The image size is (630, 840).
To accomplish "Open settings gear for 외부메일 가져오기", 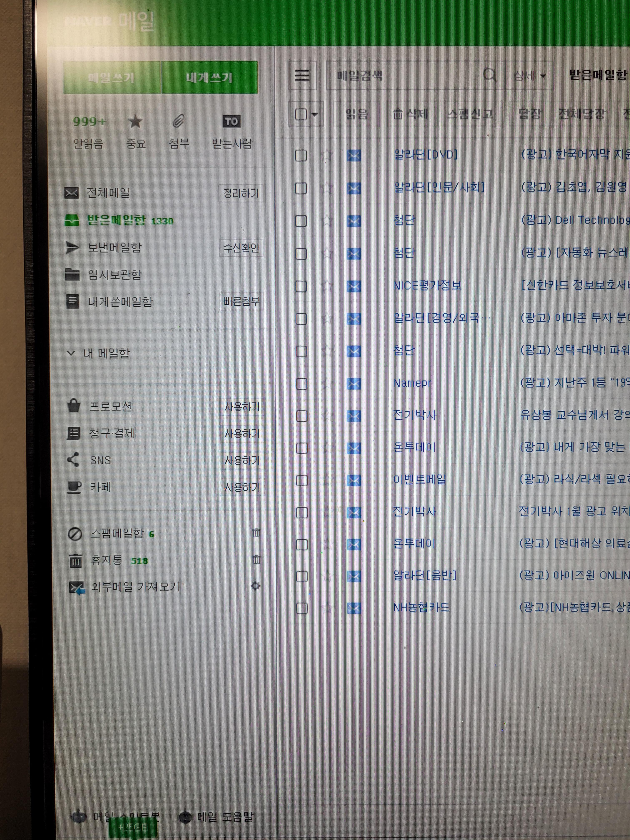I will [256, 586].
